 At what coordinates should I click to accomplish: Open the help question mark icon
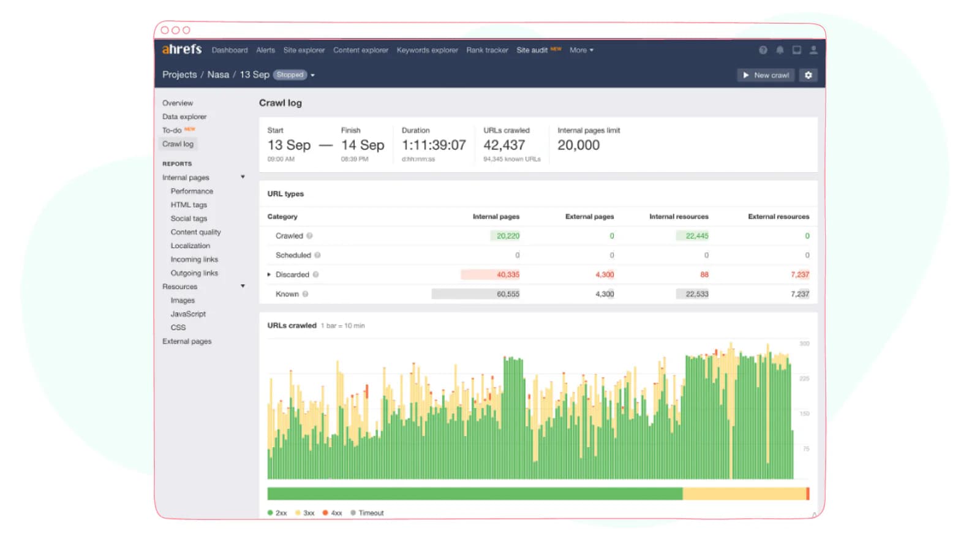point(763,50)
